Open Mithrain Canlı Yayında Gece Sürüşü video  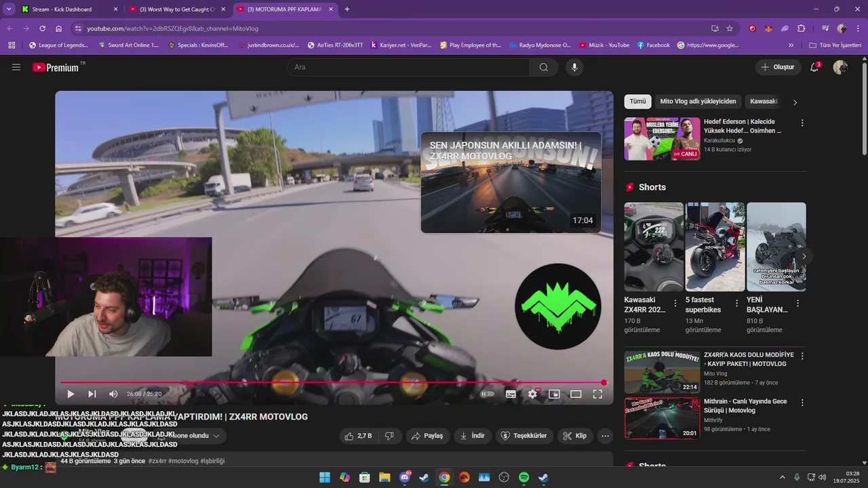coord(662,418)
